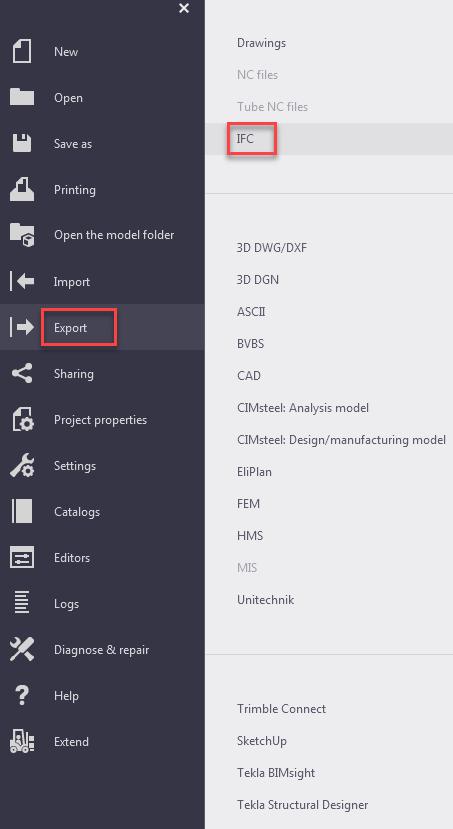
Task: Select CIMsteel: Analysis model export
Action: [x=303, y=408]
